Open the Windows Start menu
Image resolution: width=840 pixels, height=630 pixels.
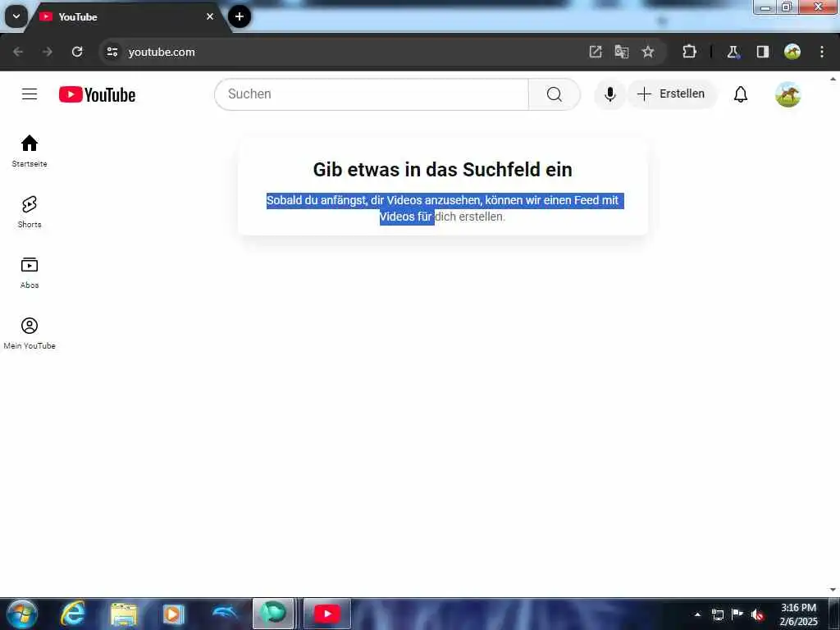tap(22, 614)
